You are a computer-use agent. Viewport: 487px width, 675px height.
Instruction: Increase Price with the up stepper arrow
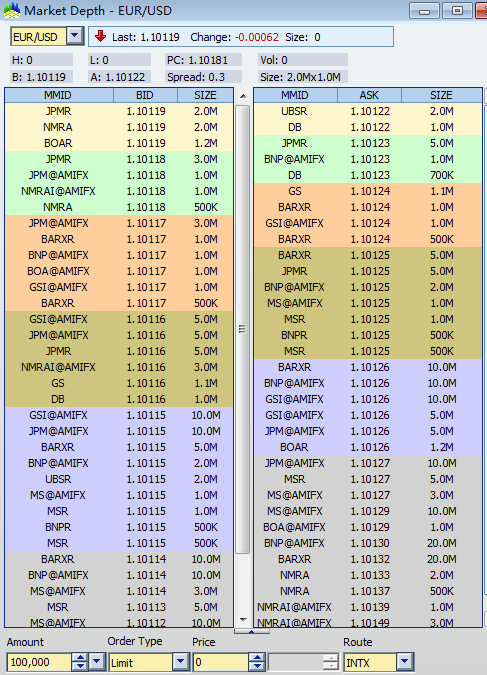click(257, 658)
